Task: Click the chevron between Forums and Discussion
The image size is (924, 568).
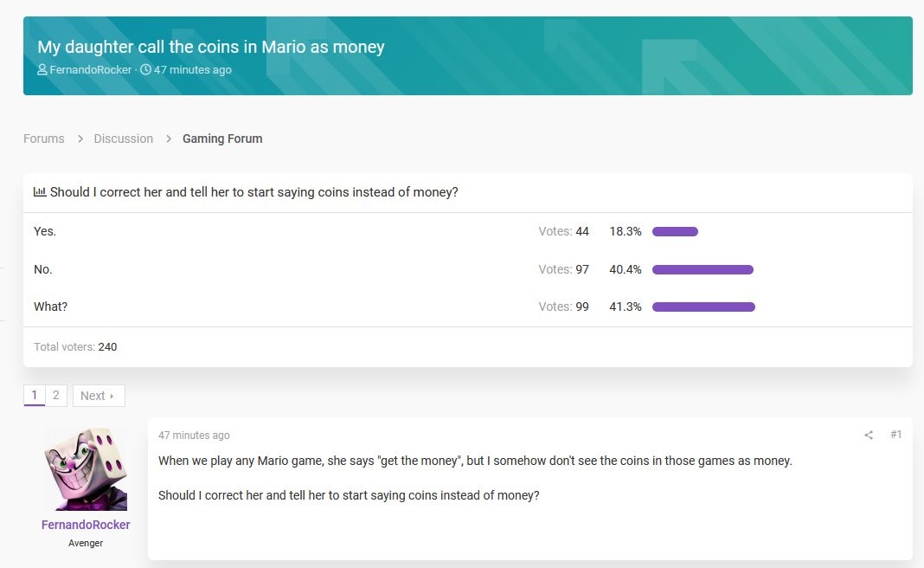Action: pos(80,139)
